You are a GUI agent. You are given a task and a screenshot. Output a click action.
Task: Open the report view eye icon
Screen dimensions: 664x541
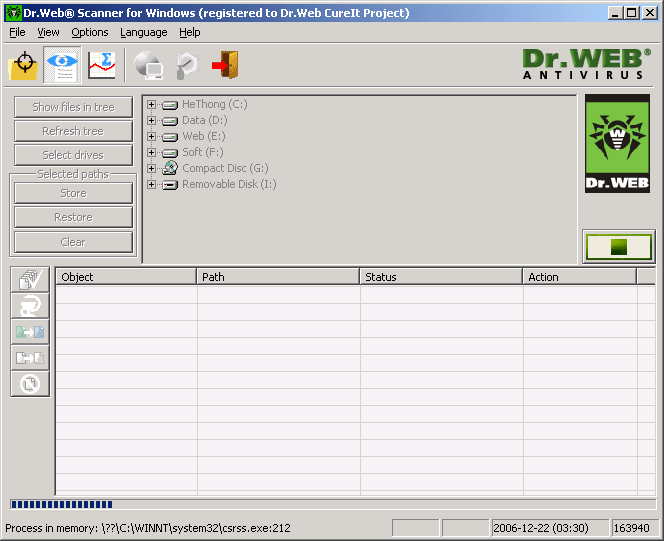coord(62,65)
